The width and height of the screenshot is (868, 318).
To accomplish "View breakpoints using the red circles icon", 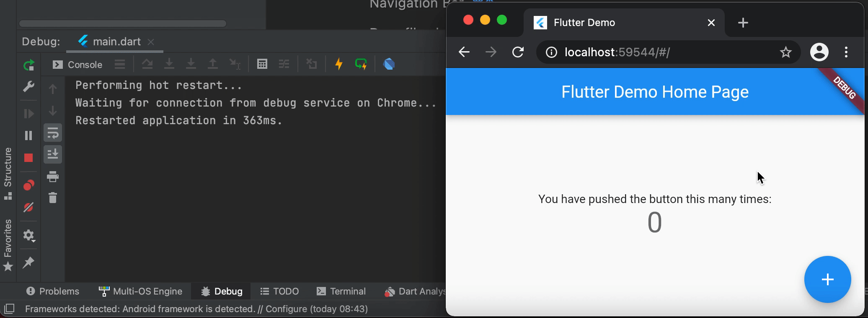I will coord(28,185).
